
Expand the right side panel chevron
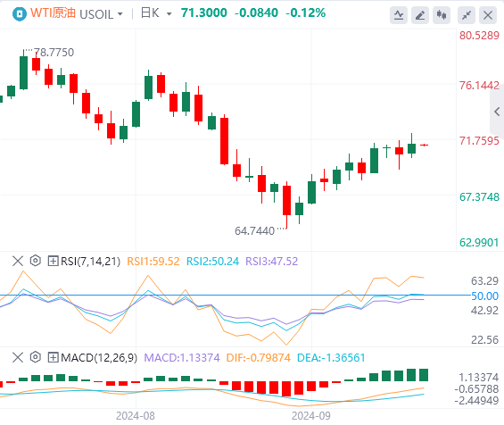point(497,112)
